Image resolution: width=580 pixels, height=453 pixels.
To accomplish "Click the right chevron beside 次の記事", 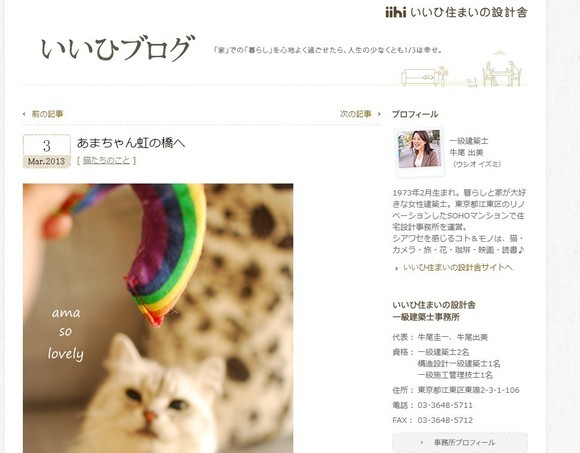I will pos(379,114).
